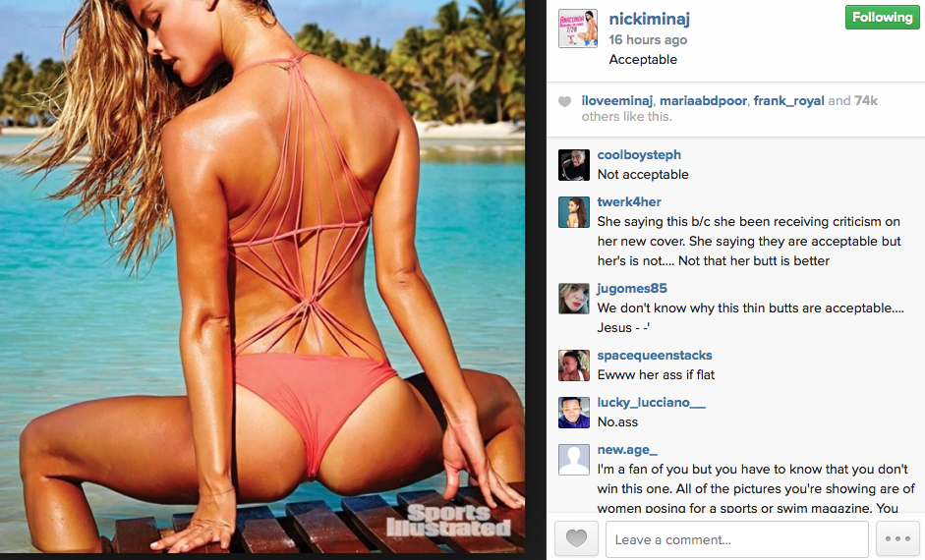Click inside the Leave a comment field
Image resolution: width=925 pixels, height=560 pixels.
point(737,538)
